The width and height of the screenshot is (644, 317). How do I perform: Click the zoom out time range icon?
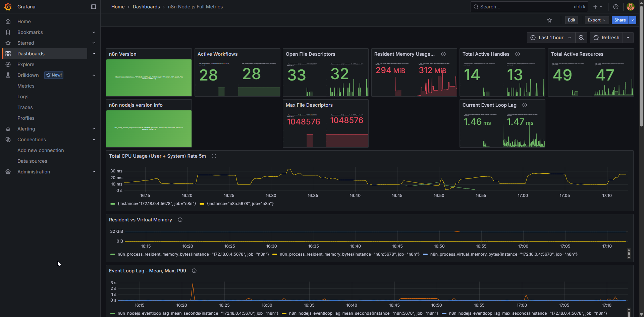pos(581,38)
